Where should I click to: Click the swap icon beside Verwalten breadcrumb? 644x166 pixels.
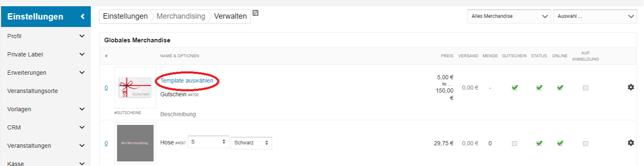tap(255, 13)
